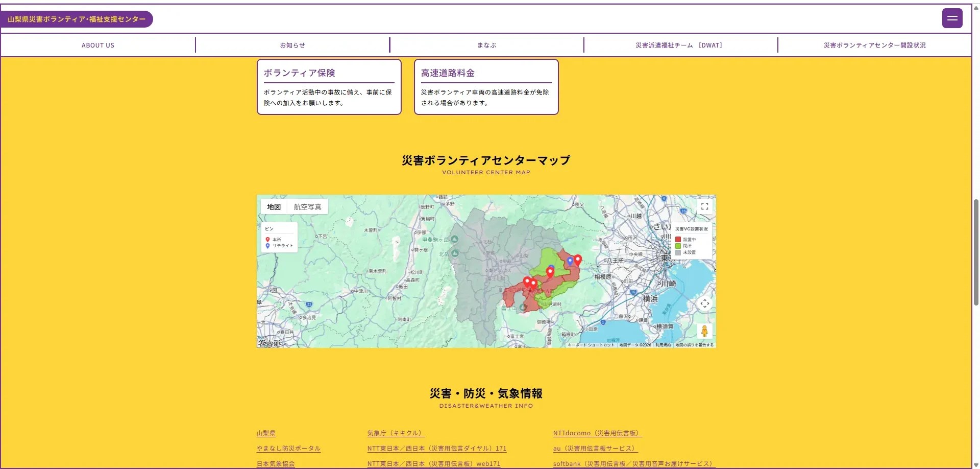Screen dimensions: 980x469
Task: Open the 高速道路料金 card
Action: pyautogui.click(x=486, y=87)
